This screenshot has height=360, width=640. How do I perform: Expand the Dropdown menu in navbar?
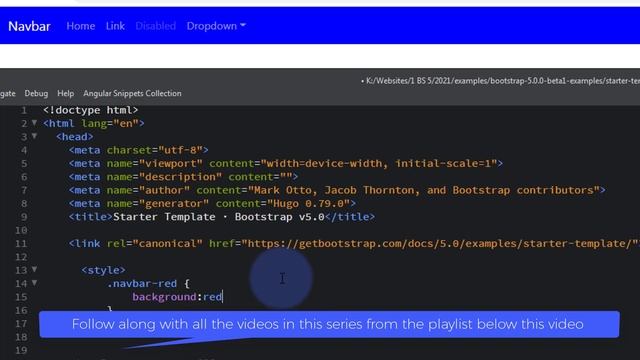216,26
